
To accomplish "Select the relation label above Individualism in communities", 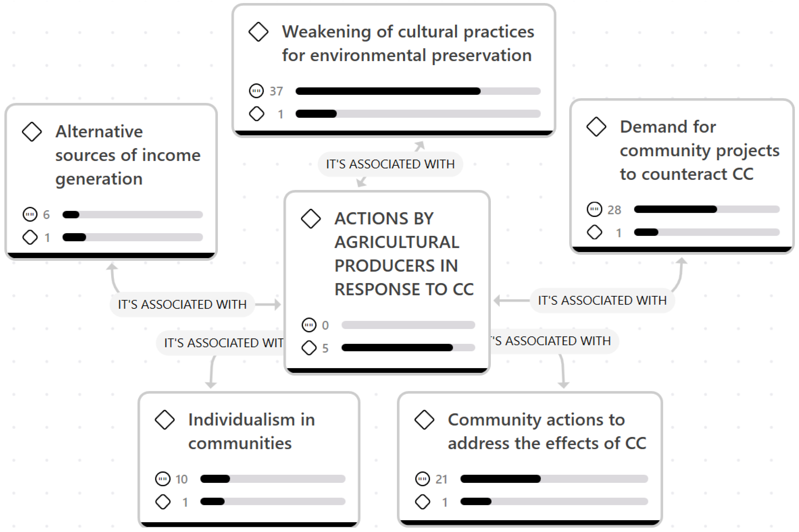I will [223, 343].
